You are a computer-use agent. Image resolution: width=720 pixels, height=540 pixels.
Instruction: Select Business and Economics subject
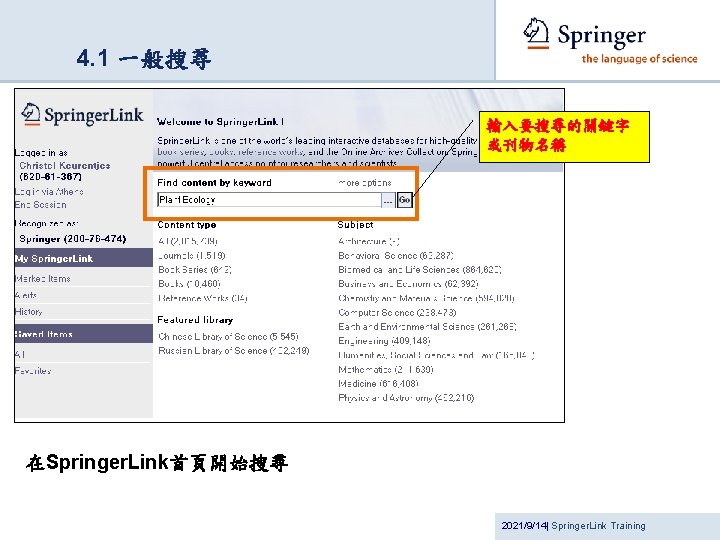408,284
